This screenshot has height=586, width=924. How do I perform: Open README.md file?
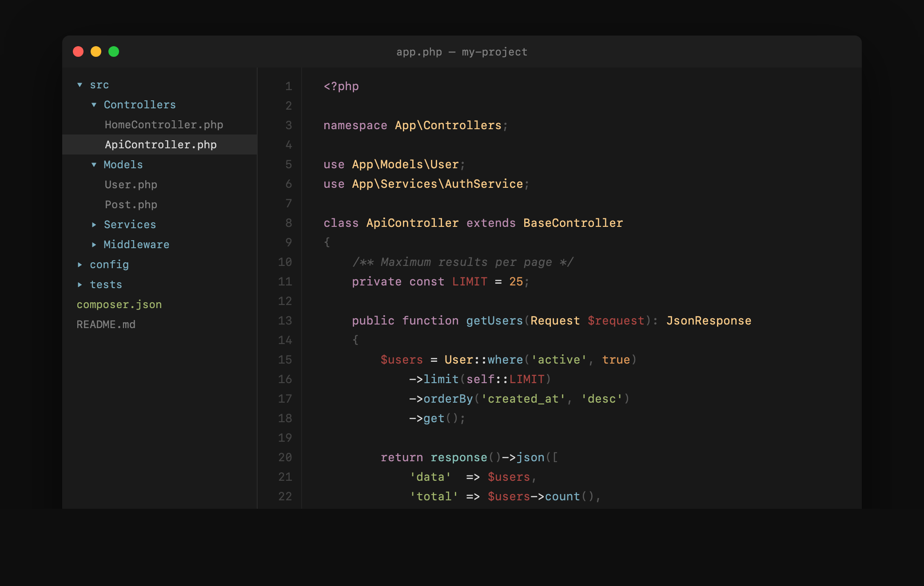(x=106, y=325)
